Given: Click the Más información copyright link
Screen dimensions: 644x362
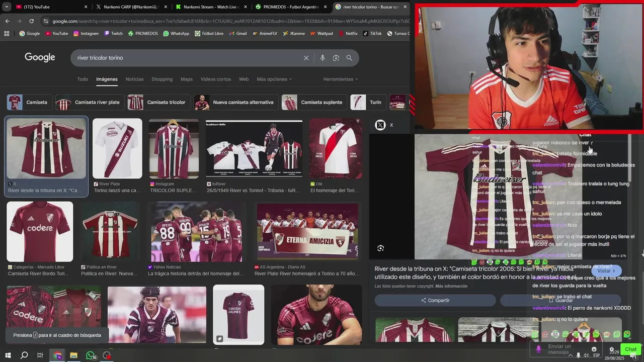Looking at the screenshot, I should coord(451,286).
